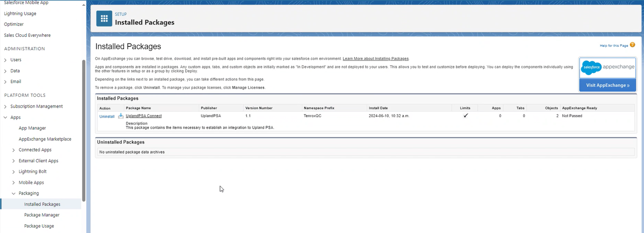Open Lightning Usage in sidebar

click(20, 14)
